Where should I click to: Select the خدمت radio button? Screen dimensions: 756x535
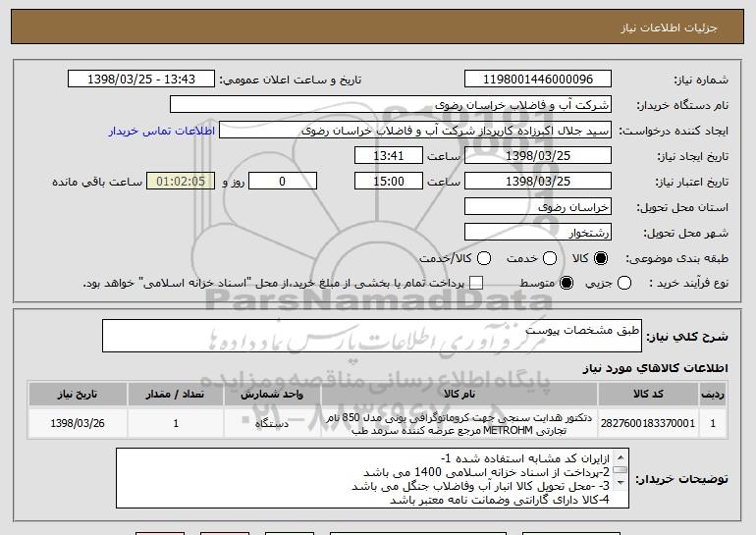point(550,258)
